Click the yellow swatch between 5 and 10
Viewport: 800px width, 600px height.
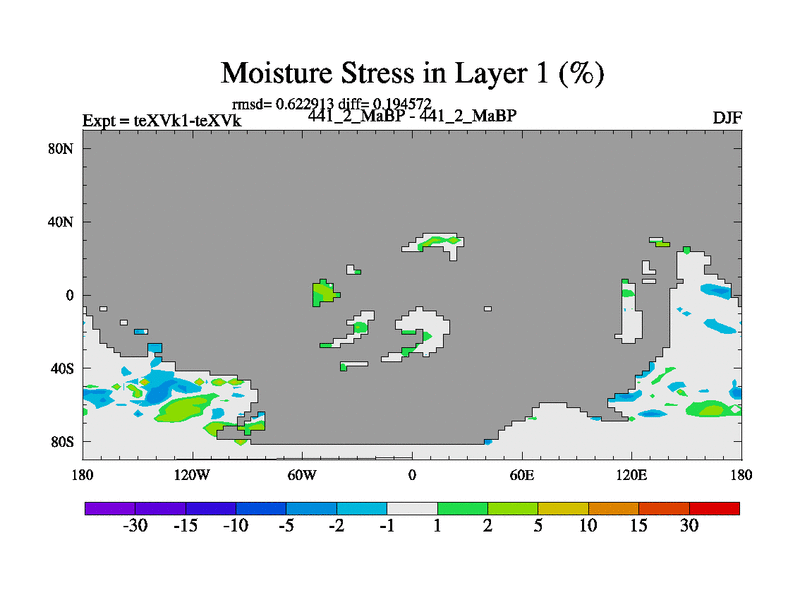point(563,508)
